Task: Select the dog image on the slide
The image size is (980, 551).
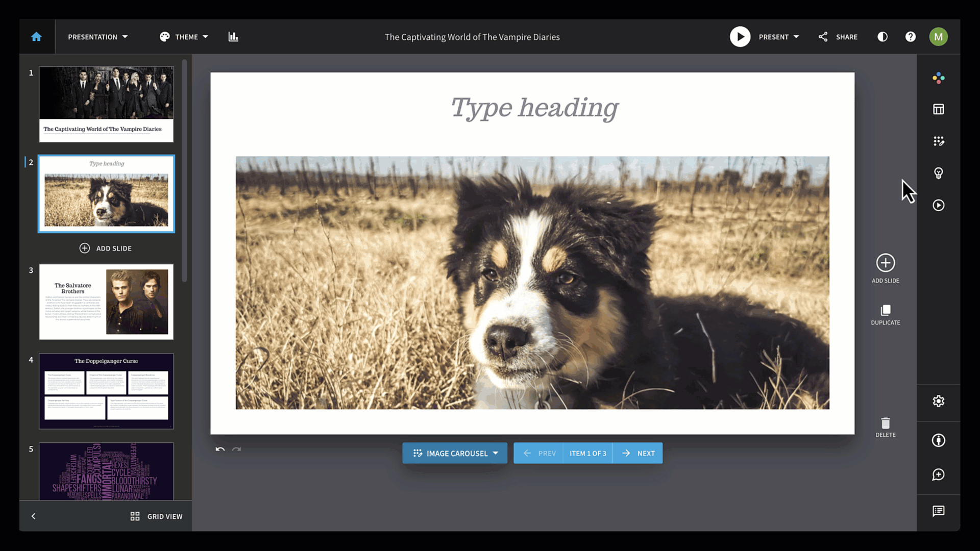Action: tap(532, 283)
